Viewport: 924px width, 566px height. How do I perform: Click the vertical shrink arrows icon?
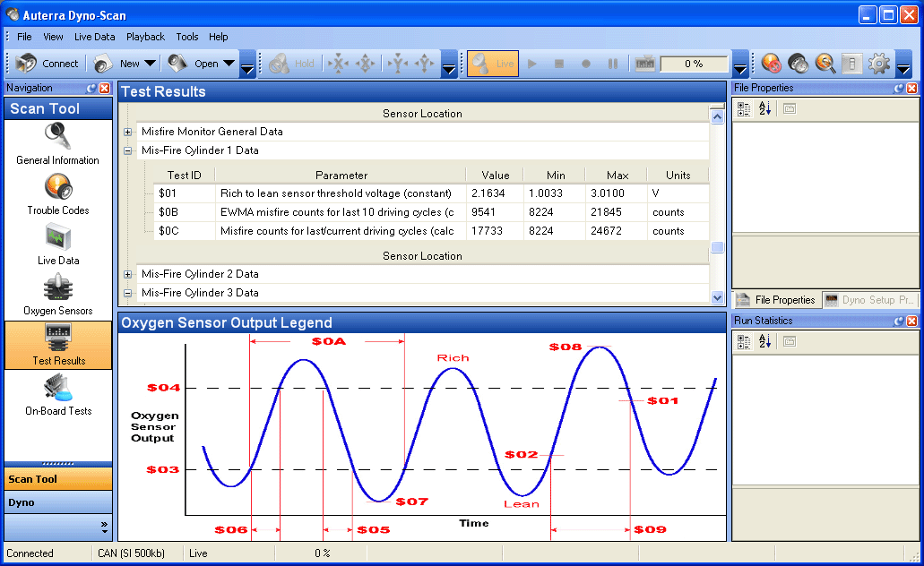[x=398, y=64]
